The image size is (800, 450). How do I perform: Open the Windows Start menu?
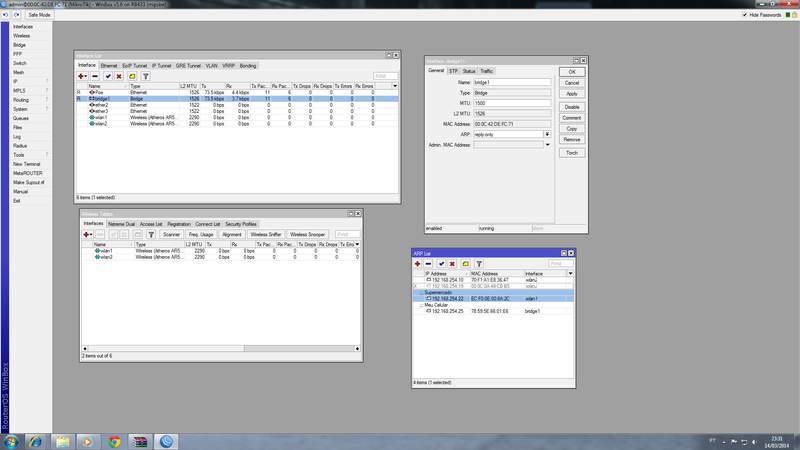tap(10, 442)
